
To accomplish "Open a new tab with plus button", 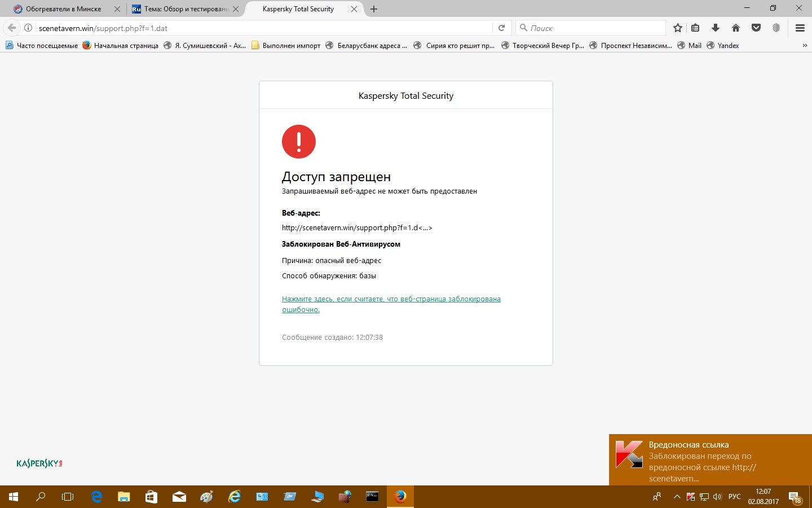I will click(374, 9).
